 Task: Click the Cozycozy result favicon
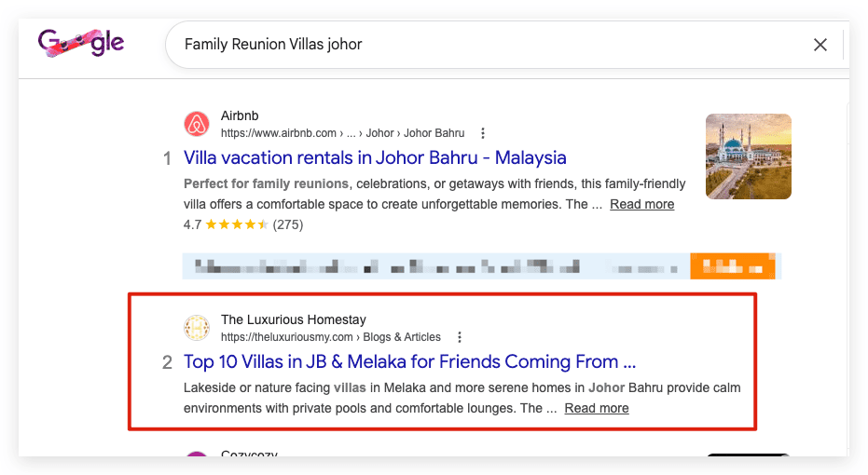(x=197, y=454)
